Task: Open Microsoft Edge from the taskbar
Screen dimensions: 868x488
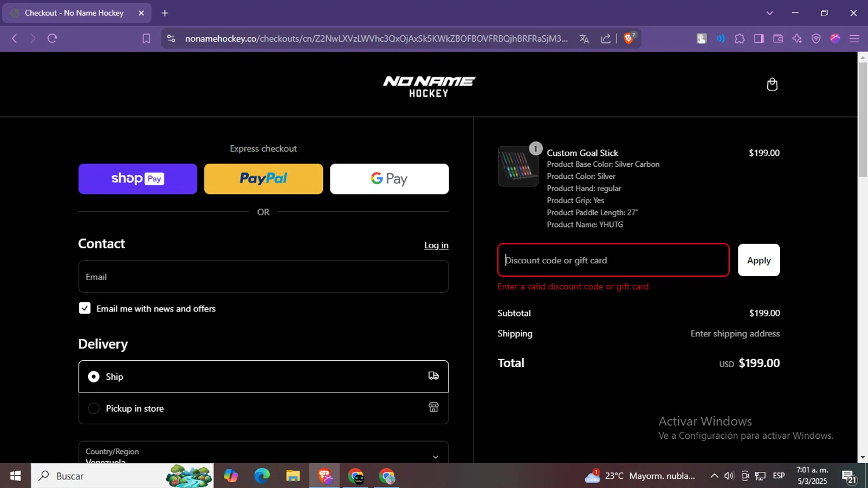Action: [x=262, y=476]
